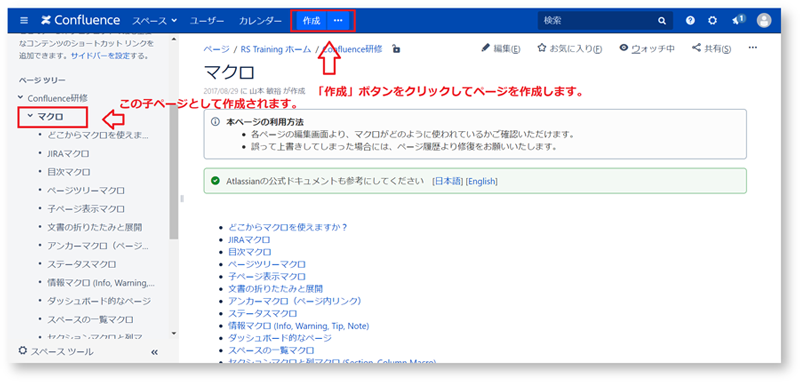The height and width of the screenshot is (382, 800).
Task: Open 情報マクロ (Info, Warning, Tip, Note) link
Action: click(298, 325)
